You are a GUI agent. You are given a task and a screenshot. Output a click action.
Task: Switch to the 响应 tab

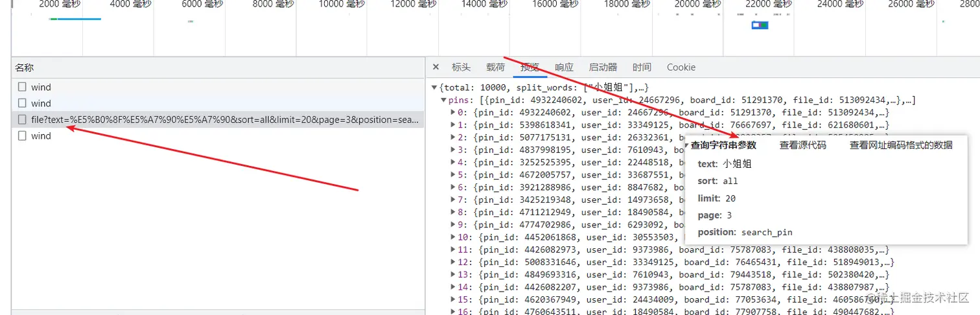564,67
